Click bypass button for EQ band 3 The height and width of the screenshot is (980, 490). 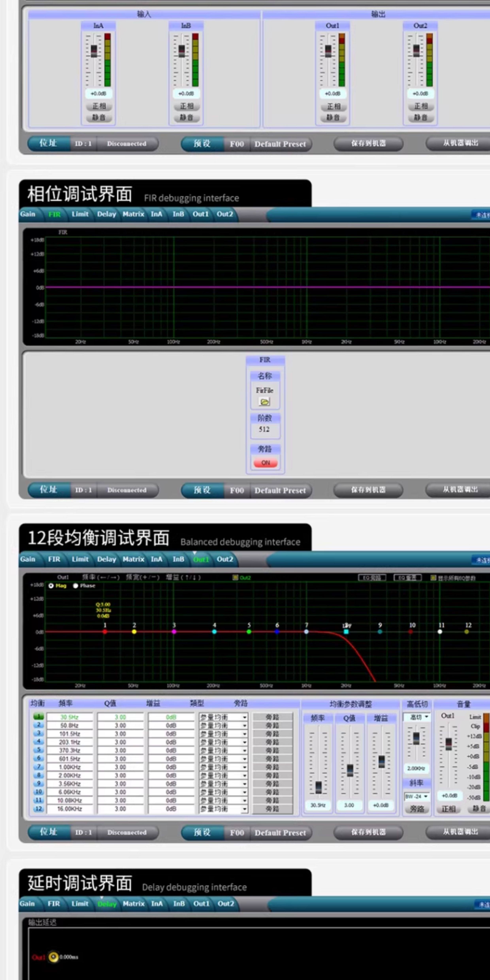click(272, 733)
